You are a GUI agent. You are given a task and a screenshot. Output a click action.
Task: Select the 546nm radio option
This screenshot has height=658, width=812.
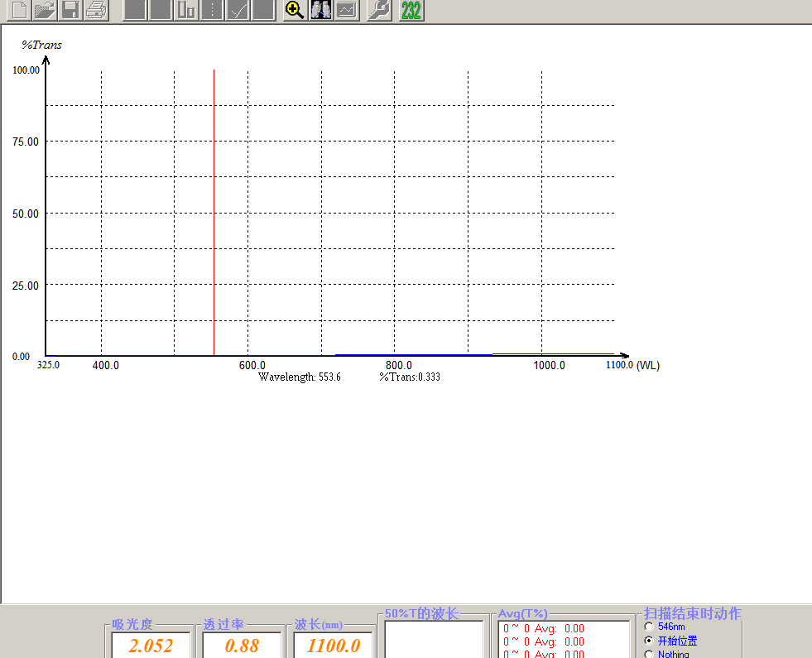649,627
